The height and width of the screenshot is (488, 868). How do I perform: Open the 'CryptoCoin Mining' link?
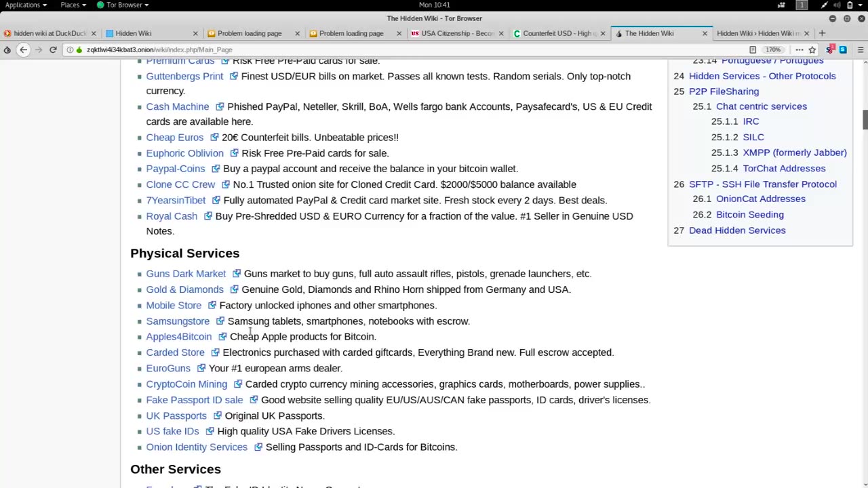pyautogui.click(x=186, y=384)
